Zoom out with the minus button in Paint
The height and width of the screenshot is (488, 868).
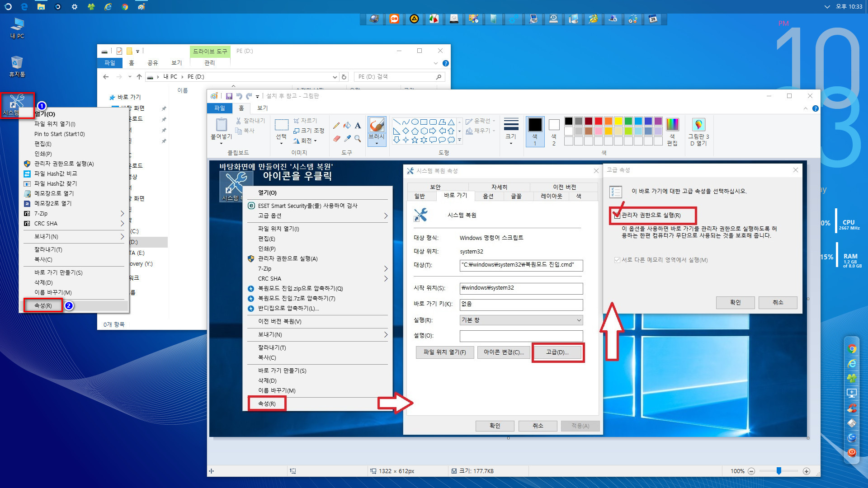751,471
